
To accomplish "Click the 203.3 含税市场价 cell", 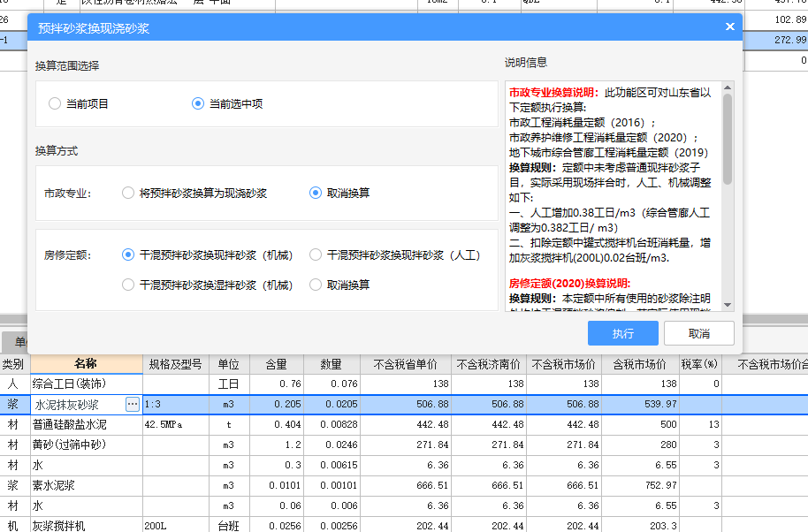I will 639,526.
